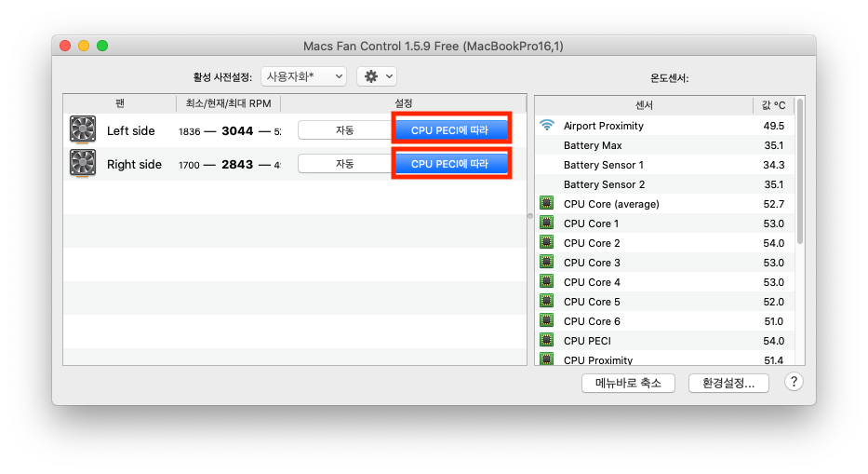
Task: Click the sensor list scrollbar
Action: pyautogui.click(x=800, y=172)
